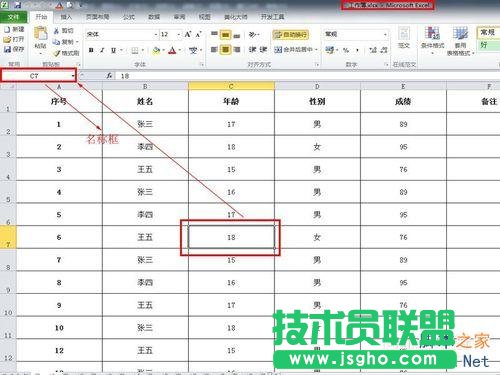Switch to the 公式 (Formulas) tab
Image resolution: width=500 pixels, height=375 pixels.
(x=129, y=17)
